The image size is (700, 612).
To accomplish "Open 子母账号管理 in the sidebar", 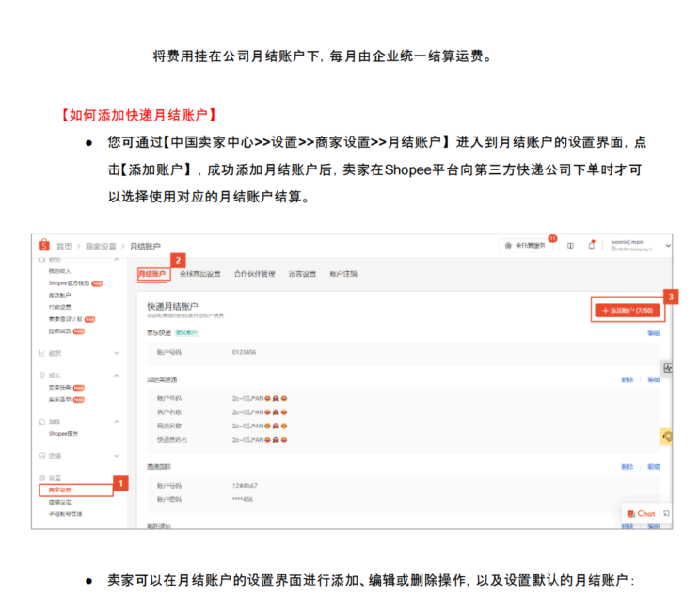I will (x=65, y=514).
